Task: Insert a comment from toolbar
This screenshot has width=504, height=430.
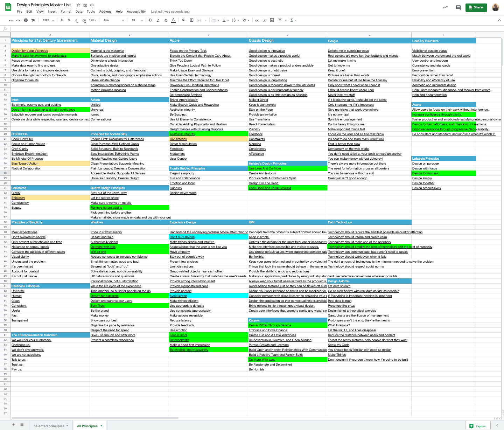Action: pos(265,20)
